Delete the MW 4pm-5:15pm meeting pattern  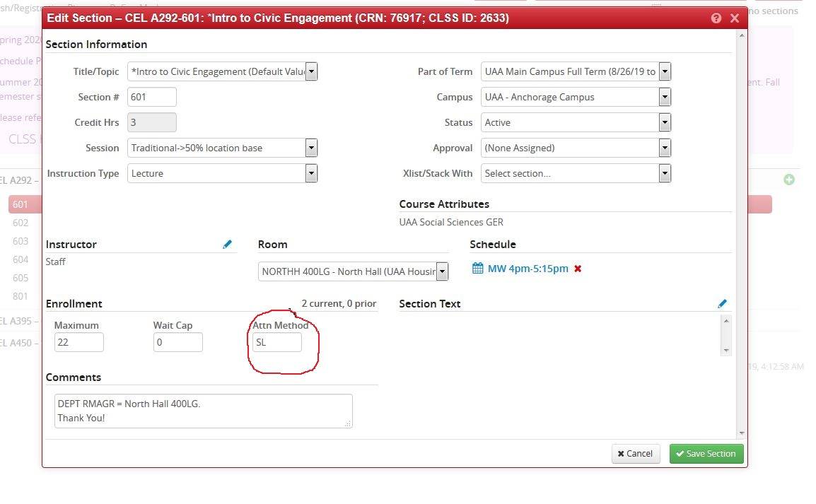point(578,269)
